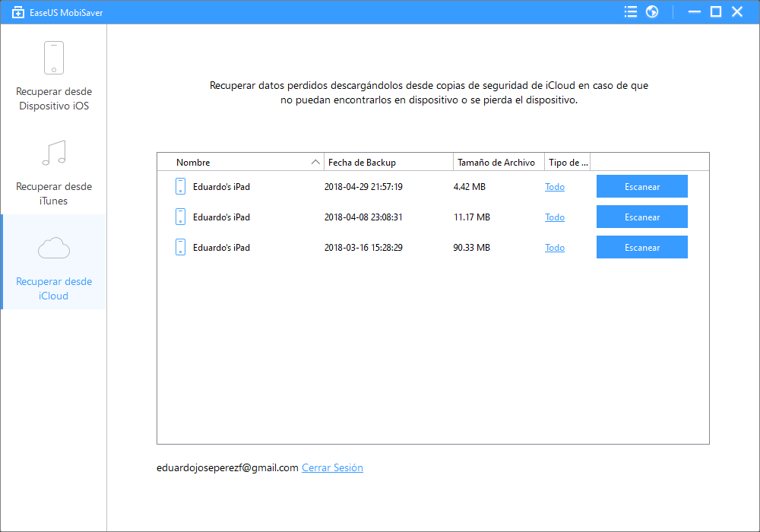Sort by Tamaño de Archivo column header
760x532 pixels.
(496, 163)
